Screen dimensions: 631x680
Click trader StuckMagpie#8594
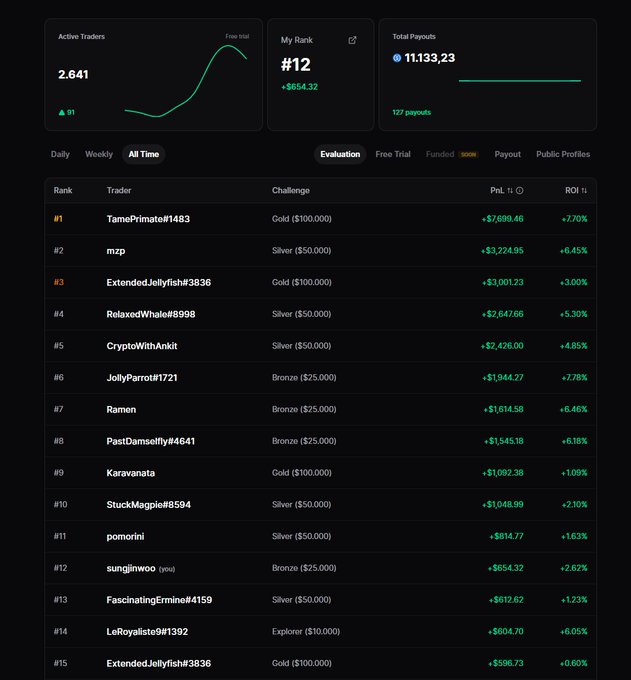pos(149,504)
